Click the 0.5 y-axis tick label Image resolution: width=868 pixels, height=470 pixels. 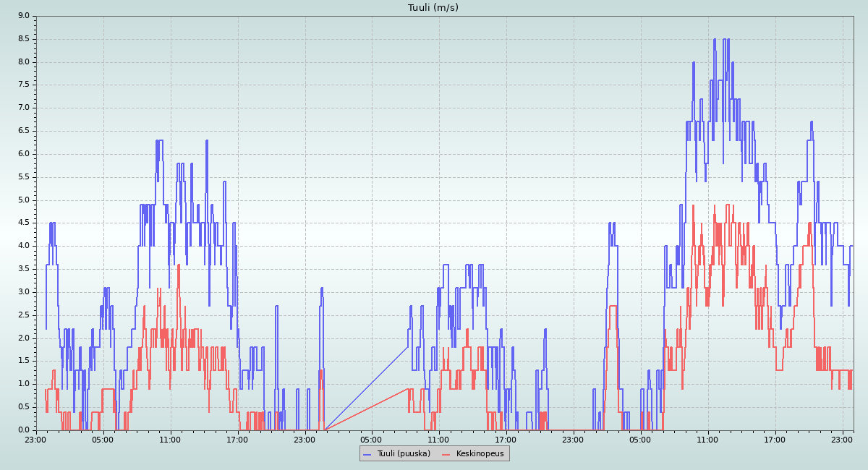click(x=24, y=407)
